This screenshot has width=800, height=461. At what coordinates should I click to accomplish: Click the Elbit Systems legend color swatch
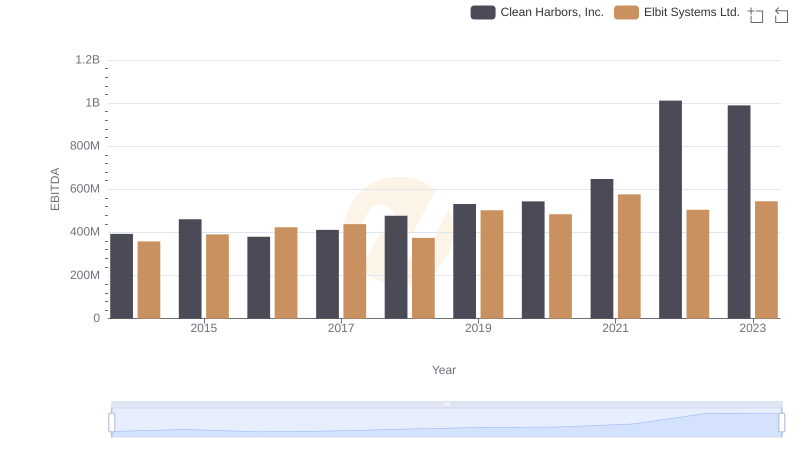click(x=626, y=12)
